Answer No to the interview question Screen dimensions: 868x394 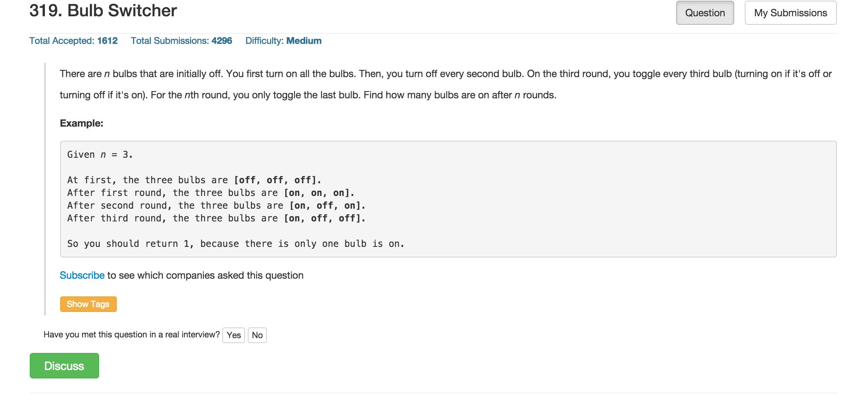(x=257, y=335)
